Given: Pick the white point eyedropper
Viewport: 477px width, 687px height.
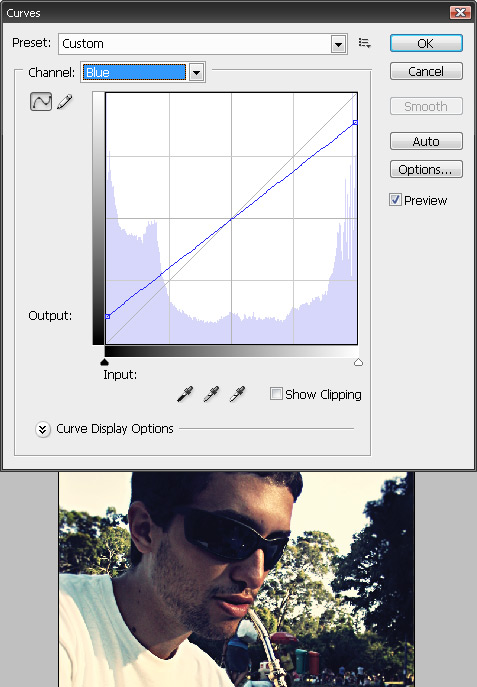Looking at the screenshot, I should pos(237,394).
